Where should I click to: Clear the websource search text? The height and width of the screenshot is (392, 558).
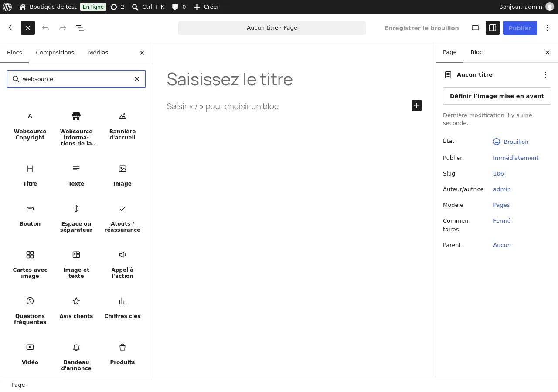pos(137,79)
